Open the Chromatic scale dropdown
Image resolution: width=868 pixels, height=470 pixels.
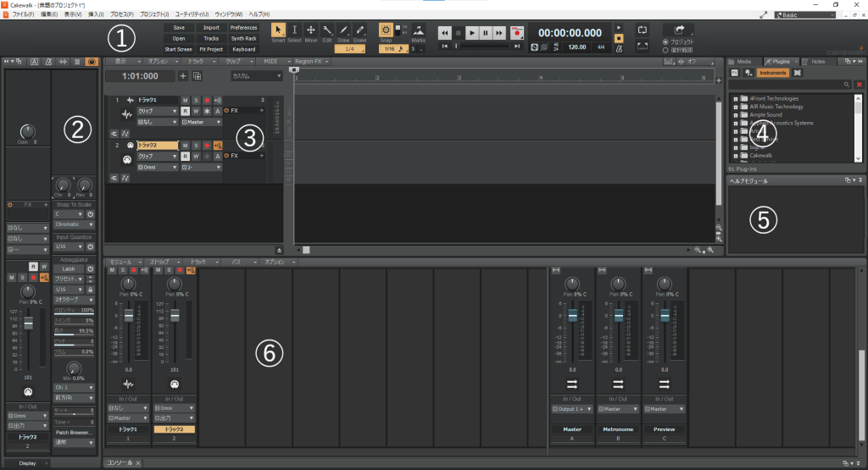75,224
